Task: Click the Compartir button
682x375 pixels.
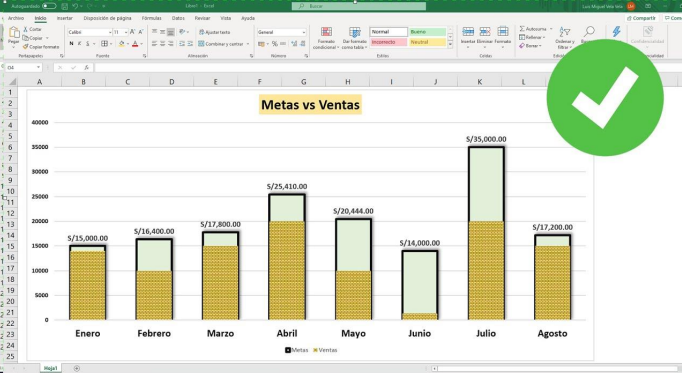Action: click(641, 18)
